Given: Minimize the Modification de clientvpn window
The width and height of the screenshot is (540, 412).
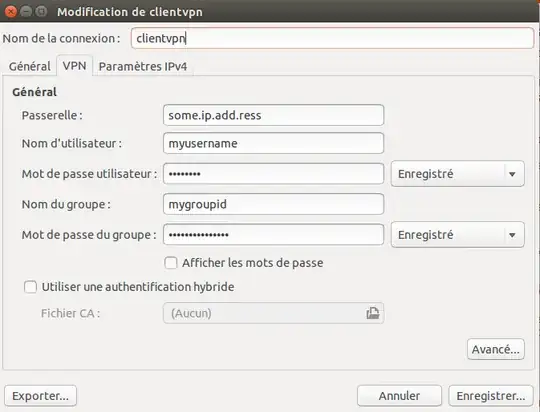Looking at the screenshot, I should click(26, 11).
